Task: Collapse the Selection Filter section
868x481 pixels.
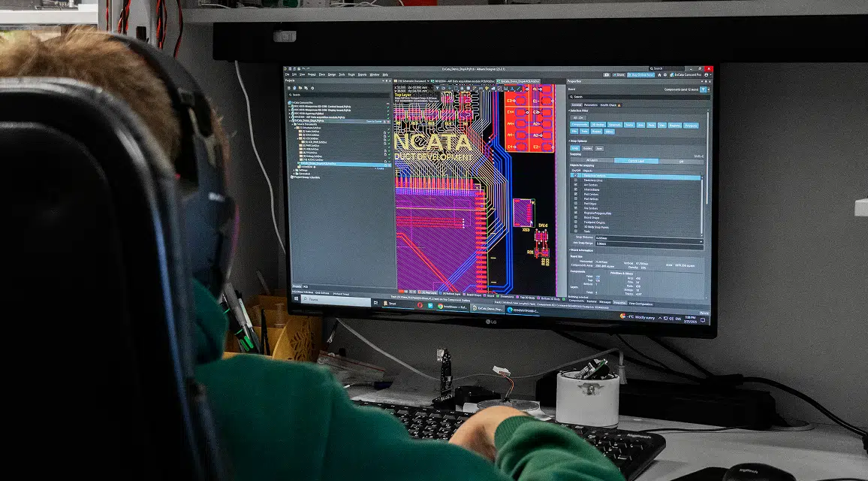Action: [x=569, y=110]
